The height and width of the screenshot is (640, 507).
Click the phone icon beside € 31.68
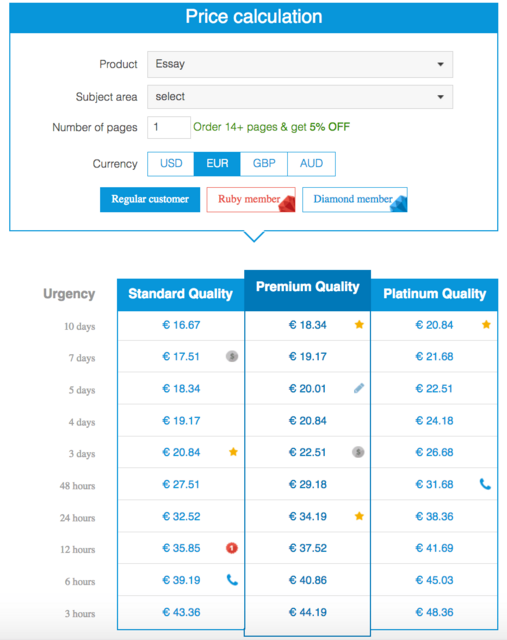coord(485,484)
